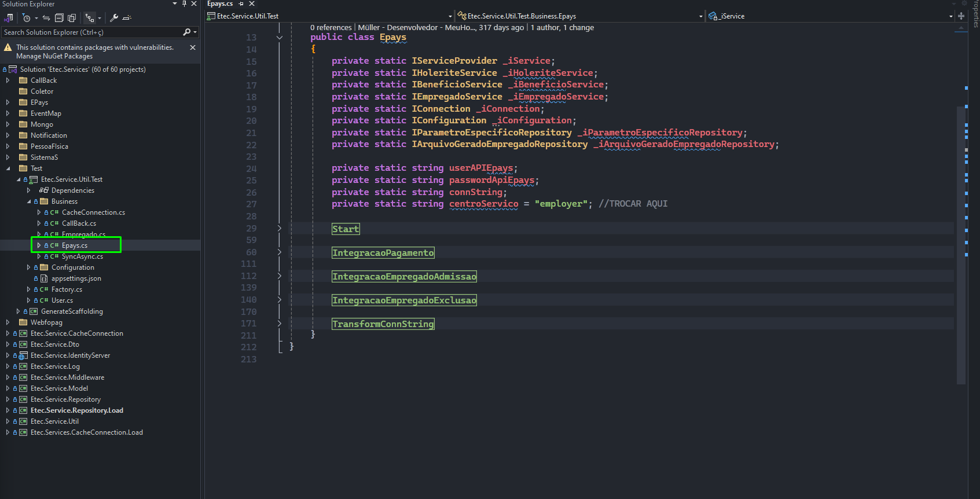Open the _iService member dropdown

[x=829, y=16]
